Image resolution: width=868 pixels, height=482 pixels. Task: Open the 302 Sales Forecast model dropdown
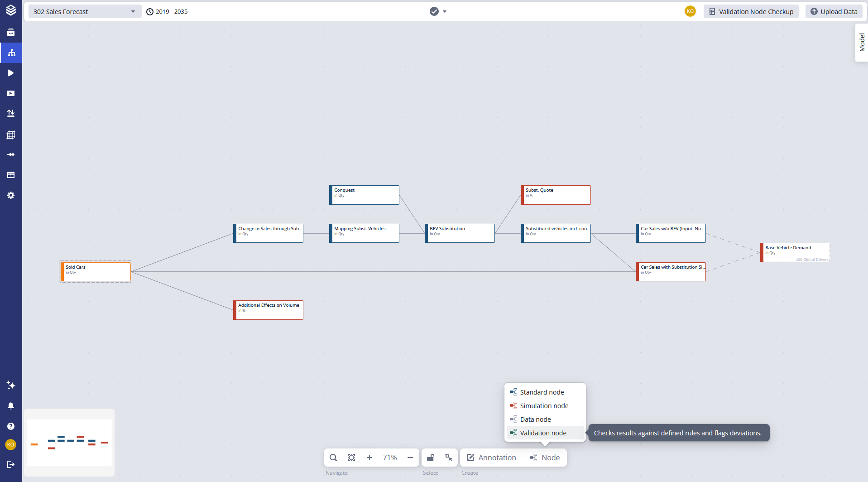pyautogui.click(x=84, y=12)
